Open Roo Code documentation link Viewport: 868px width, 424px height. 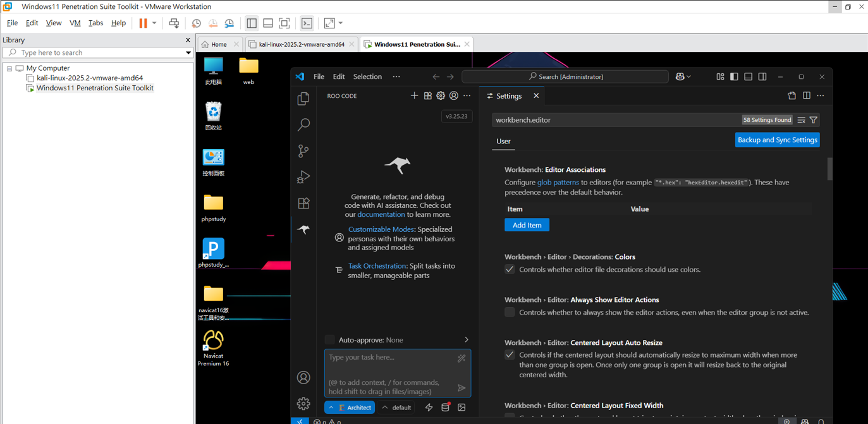point(381,214)
